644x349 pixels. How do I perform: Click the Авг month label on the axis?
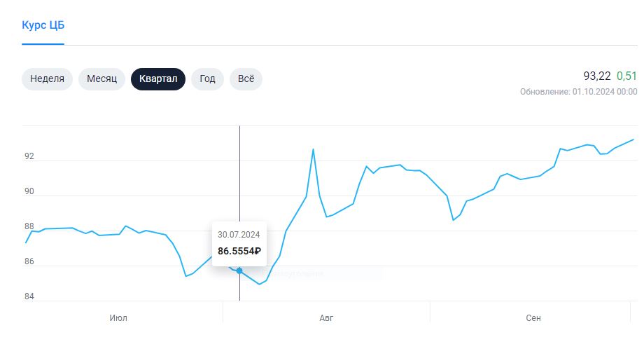pos(326,318)
